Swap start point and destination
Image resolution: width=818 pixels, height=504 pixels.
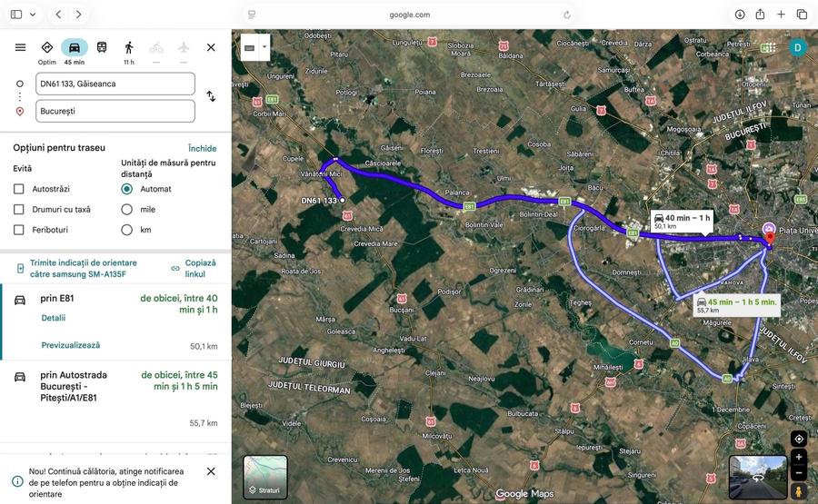click(211, 96)
